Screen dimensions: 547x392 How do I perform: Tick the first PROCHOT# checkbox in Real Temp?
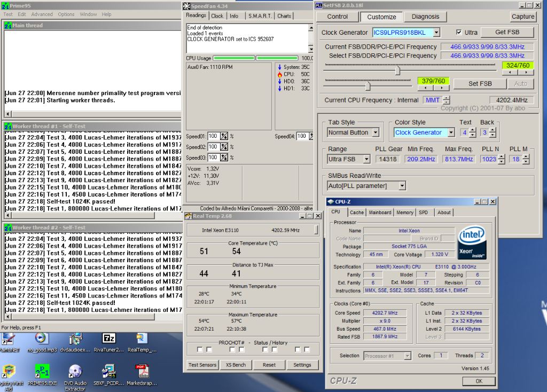[200, 349]
